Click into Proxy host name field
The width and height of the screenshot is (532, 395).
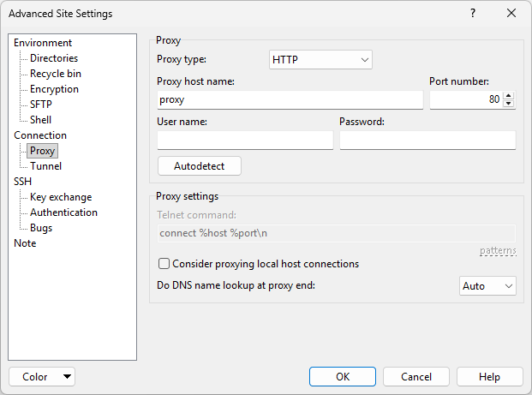290,100
